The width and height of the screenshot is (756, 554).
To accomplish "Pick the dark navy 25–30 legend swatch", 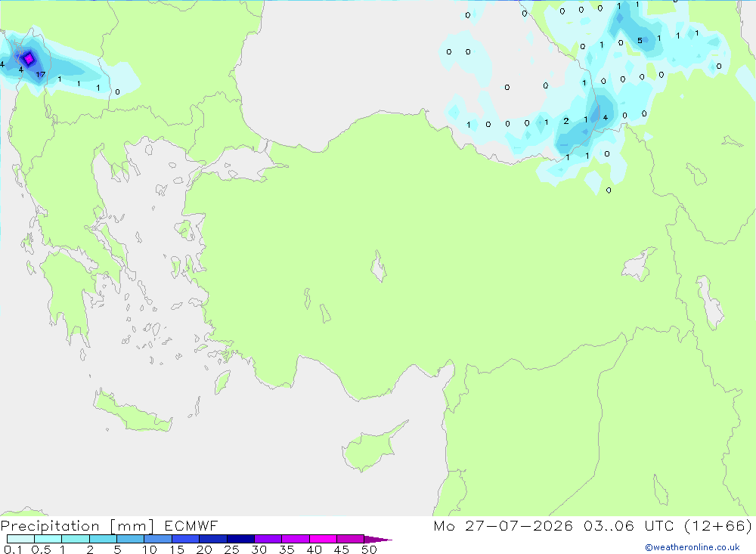I will pyautogui.click(x=240, y=539).
